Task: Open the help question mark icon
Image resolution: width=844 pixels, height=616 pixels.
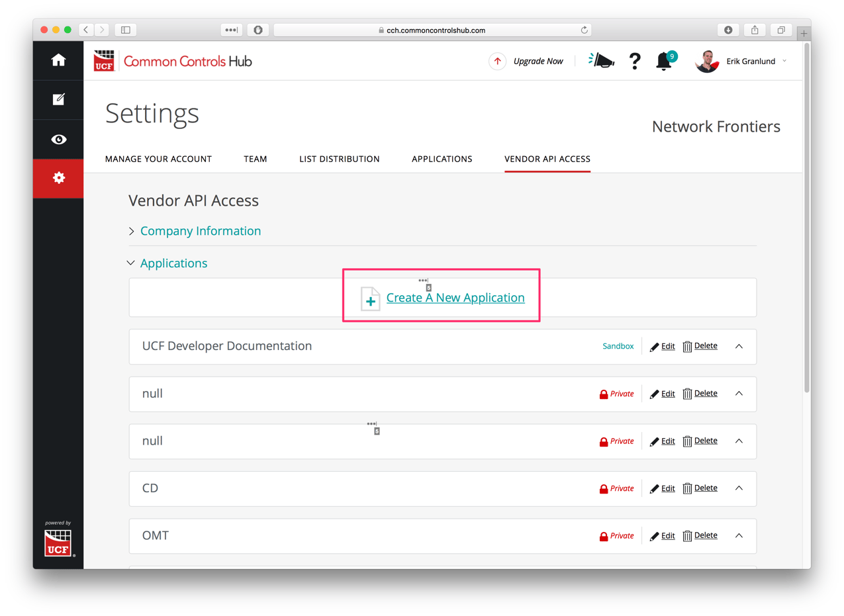Action: tap(635, 61)
